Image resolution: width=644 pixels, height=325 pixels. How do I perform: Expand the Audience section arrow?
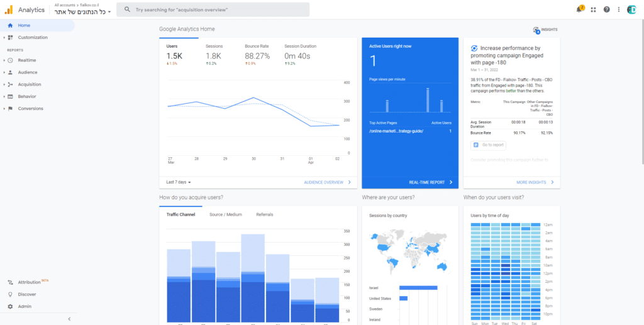(x=4, y=72)
